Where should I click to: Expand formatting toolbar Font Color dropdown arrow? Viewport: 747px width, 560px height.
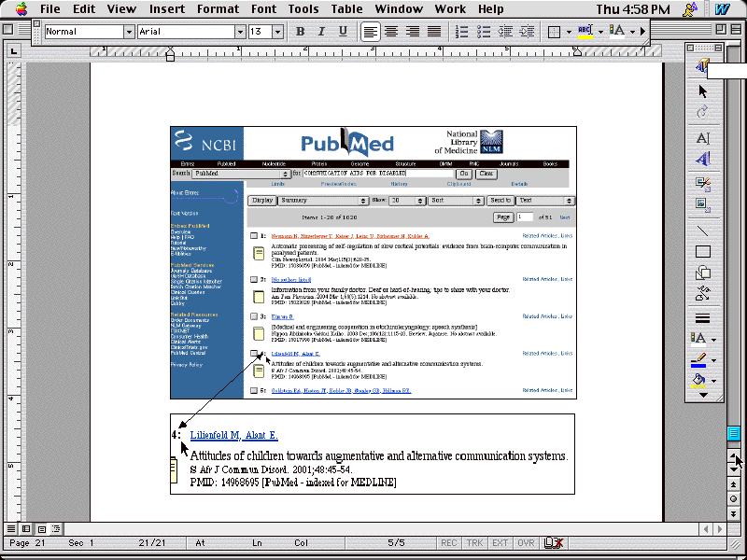tap(632, 32)
